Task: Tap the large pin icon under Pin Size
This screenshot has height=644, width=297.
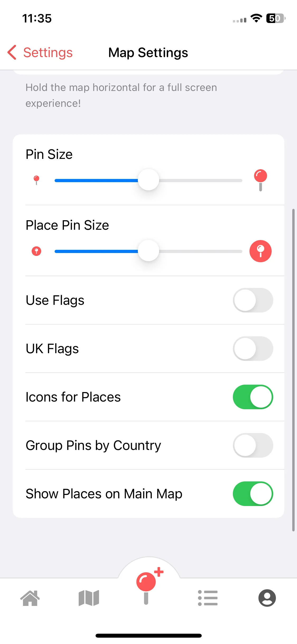Action: (261, 180)
